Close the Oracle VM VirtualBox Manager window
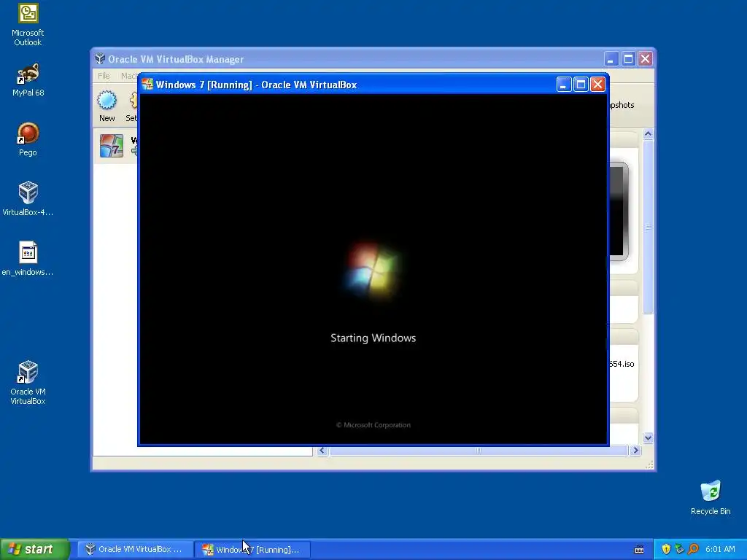747x560 pixels. (x=645, y=59)
